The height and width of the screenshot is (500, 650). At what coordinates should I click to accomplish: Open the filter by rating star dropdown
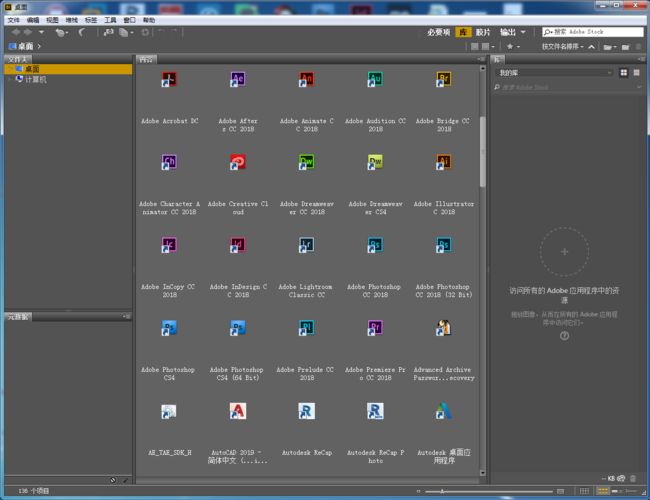(513, 46)
